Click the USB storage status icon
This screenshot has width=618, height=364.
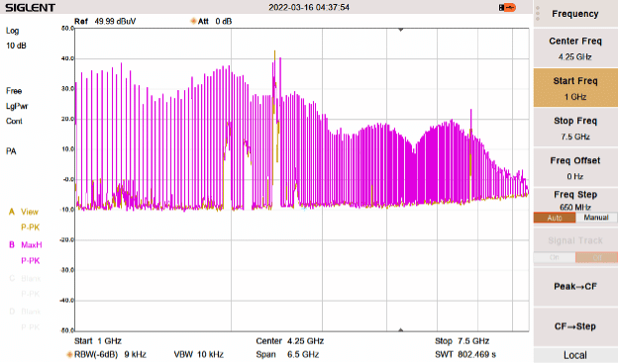507,8
